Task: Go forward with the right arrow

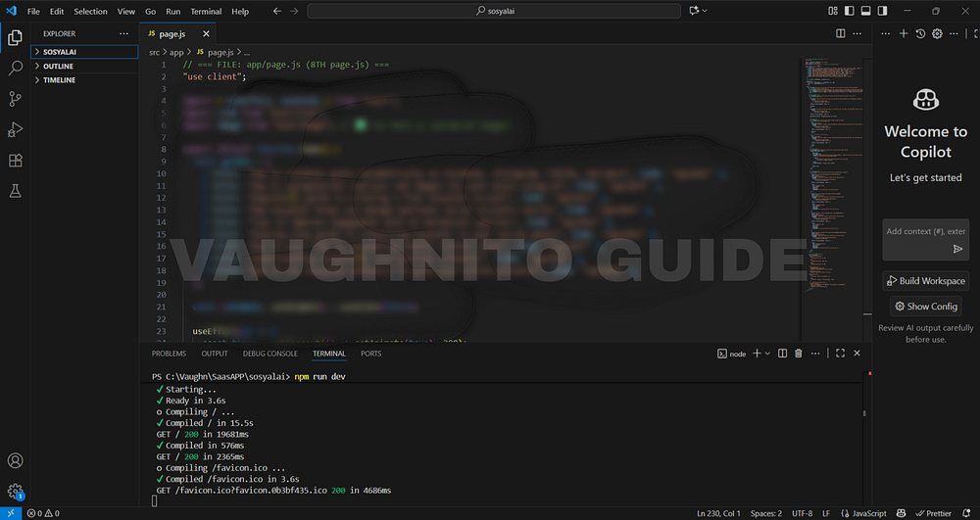Action: [294, 11]
